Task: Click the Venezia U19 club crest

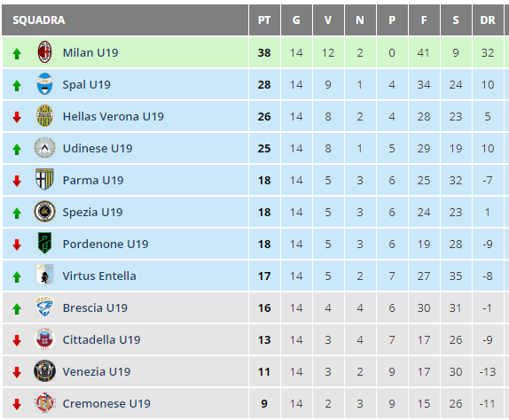Action: tap(44, 370)
